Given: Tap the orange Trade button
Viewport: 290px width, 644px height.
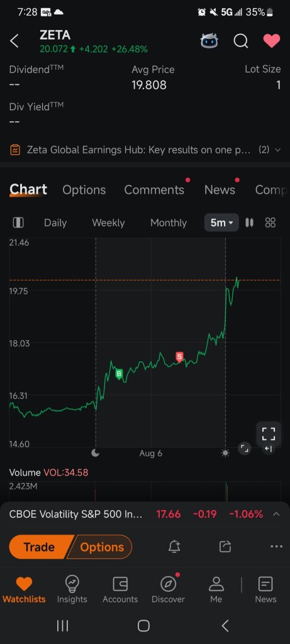Looking at the screenshot, I should click(x=40, y=547).
